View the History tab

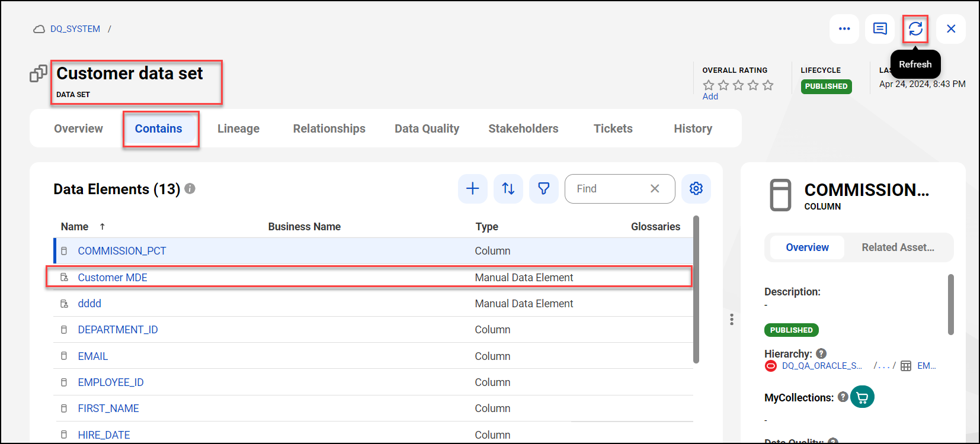[x=693, y=128]
